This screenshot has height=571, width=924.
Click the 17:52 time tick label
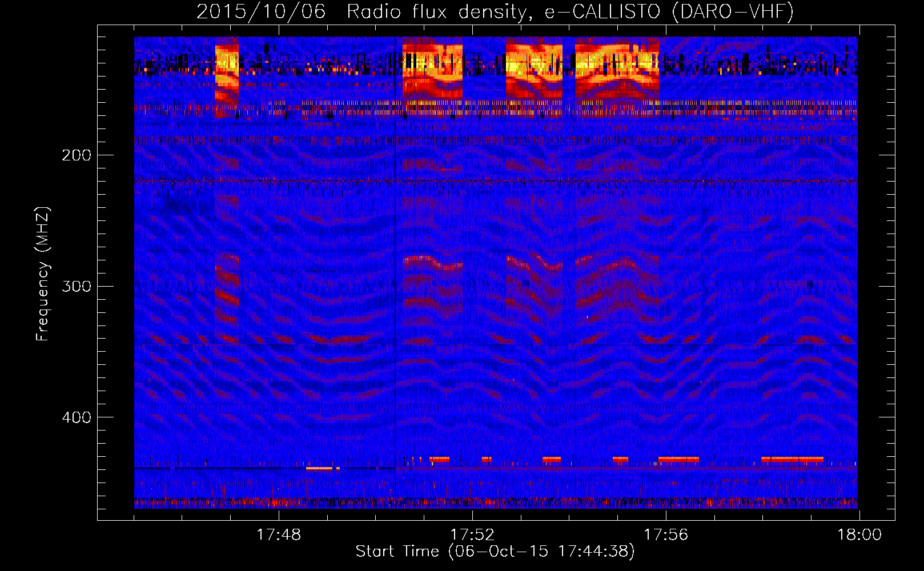(x=472, y=535)
